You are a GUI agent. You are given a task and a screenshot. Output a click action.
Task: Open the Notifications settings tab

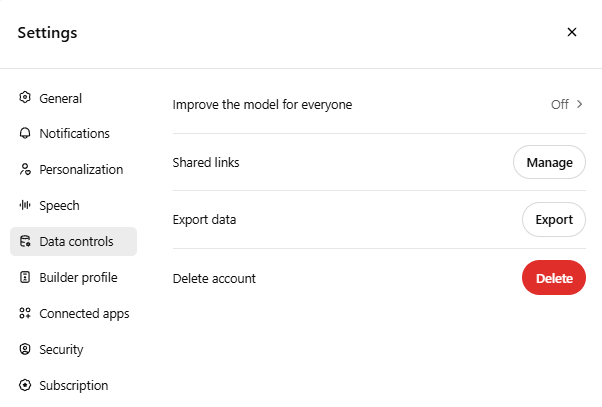coord(73,133)
